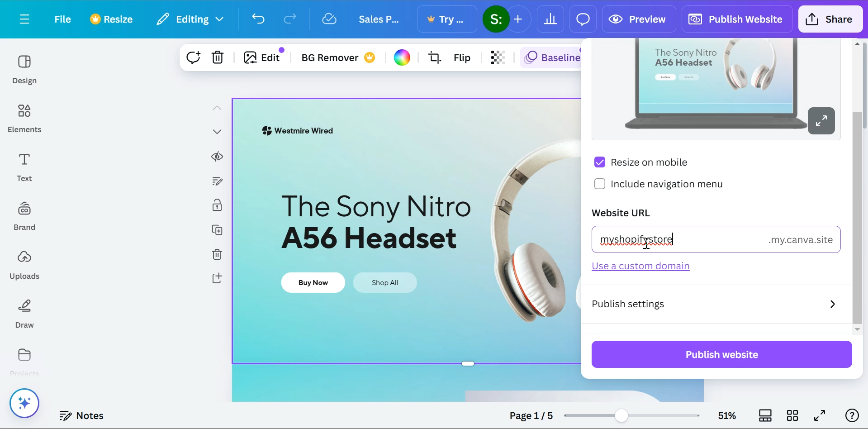Screen dimensions: 868x429
Task: Add a new page icon
Action: click(217, 278)
